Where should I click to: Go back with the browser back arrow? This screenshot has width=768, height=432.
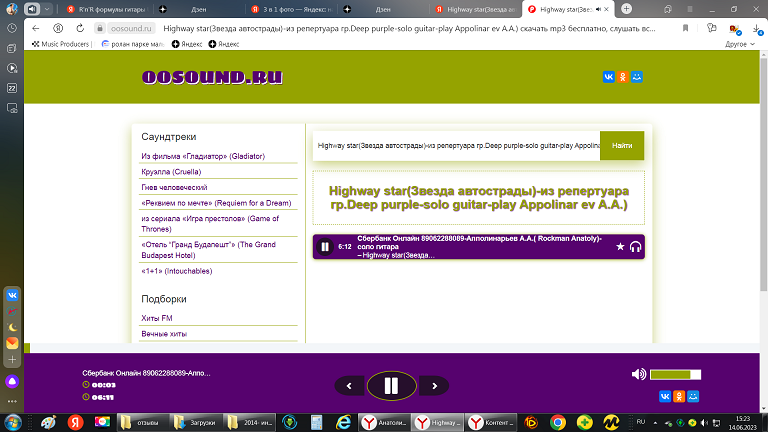36,28
